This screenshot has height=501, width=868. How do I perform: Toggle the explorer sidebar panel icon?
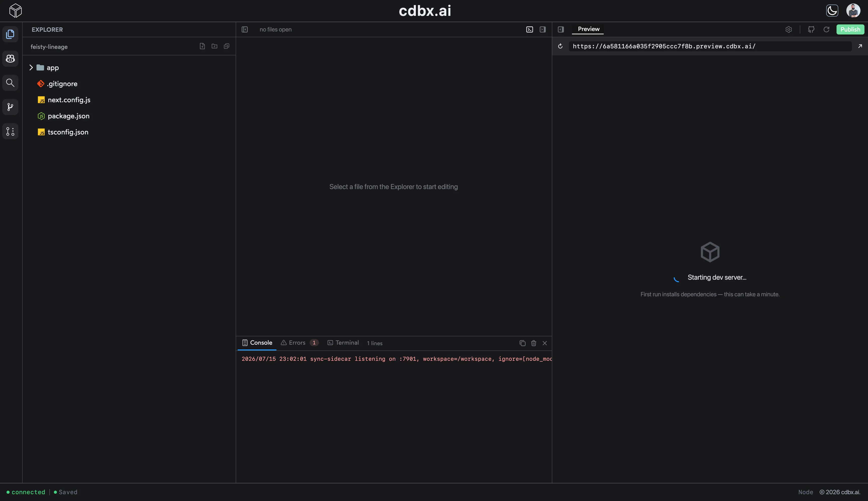245,30
